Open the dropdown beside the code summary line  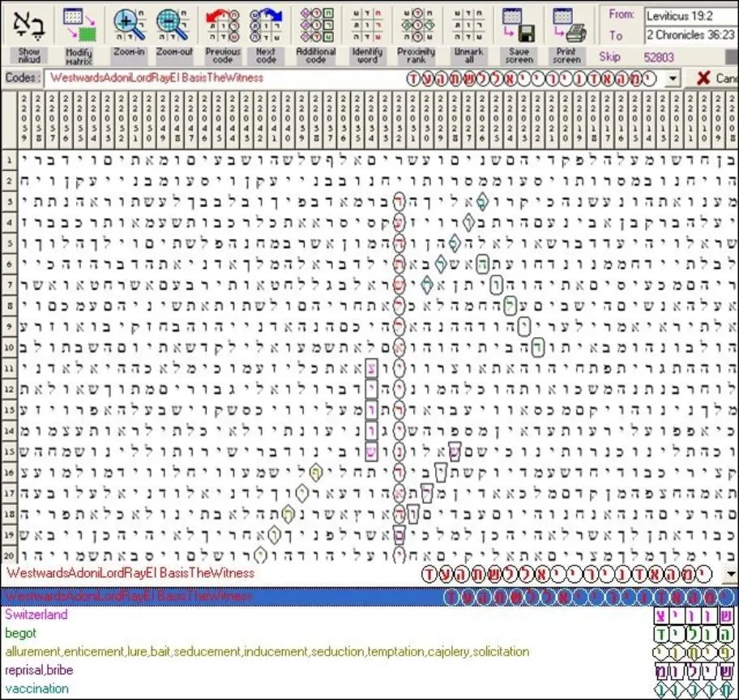[x=732, y=574]
